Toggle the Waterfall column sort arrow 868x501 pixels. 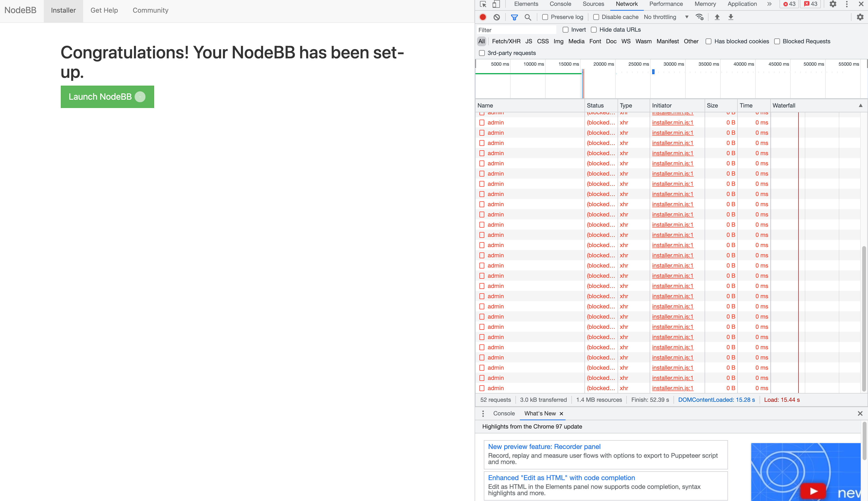point(861,105)
